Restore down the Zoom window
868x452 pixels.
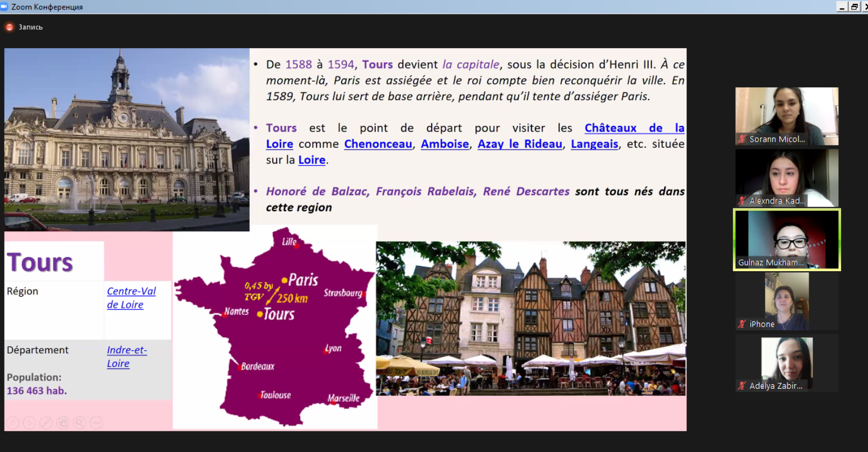click(854, 7)
